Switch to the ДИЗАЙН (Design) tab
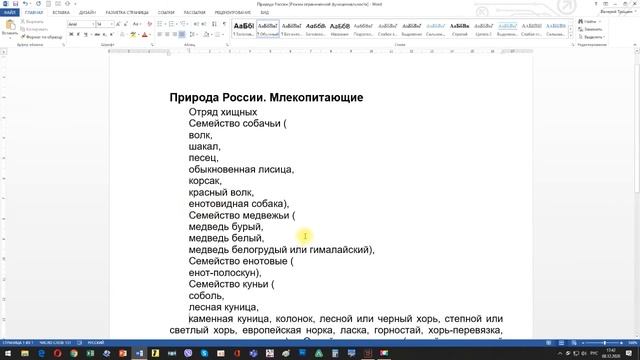Image resolution: width=640 pixels, height=360 pixels. click(87, 13)
